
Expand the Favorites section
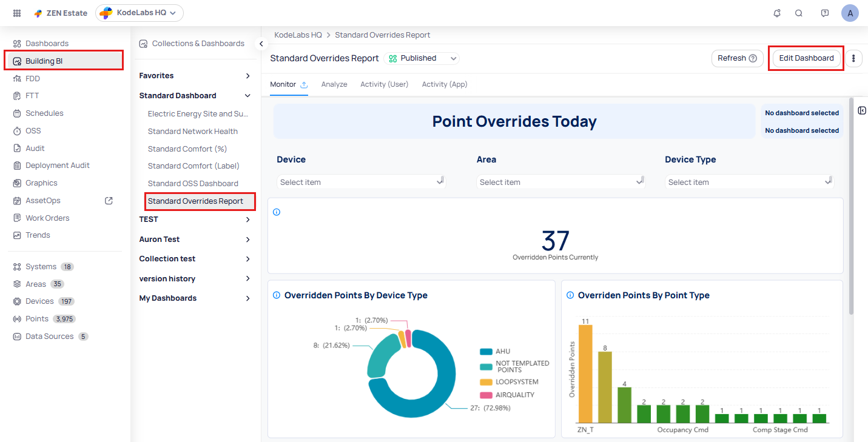pos(247,76)
